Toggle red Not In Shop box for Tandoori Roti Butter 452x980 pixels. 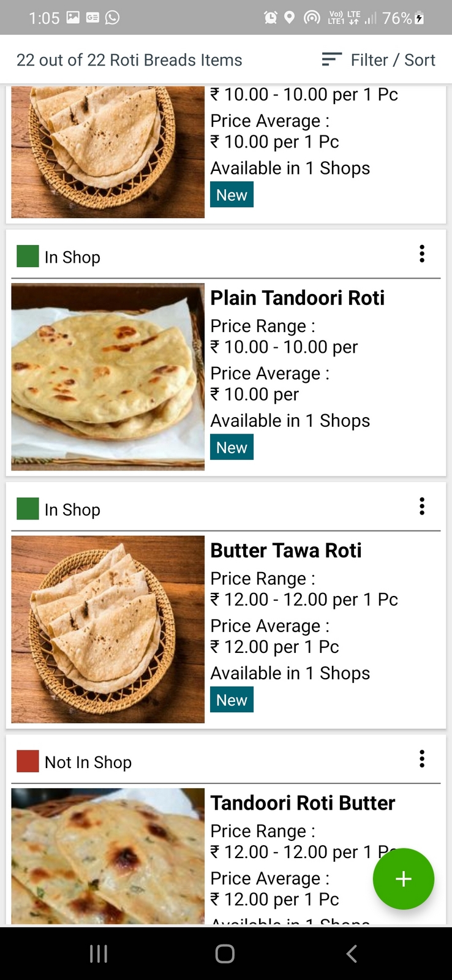[28, 761]
